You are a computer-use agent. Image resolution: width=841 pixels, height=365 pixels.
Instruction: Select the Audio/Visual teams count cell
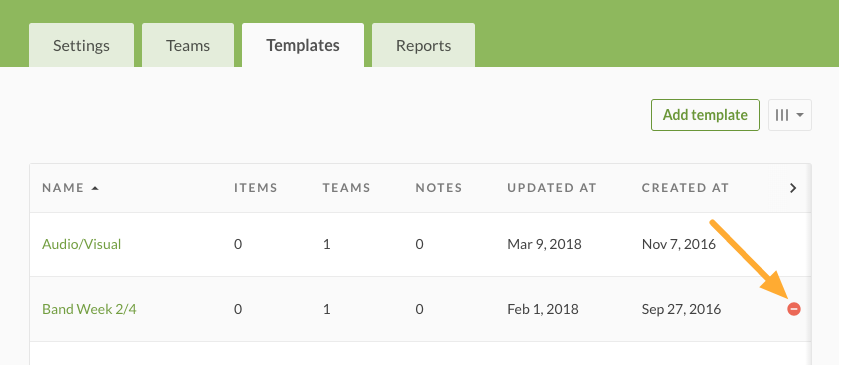(x=327, y=244)
